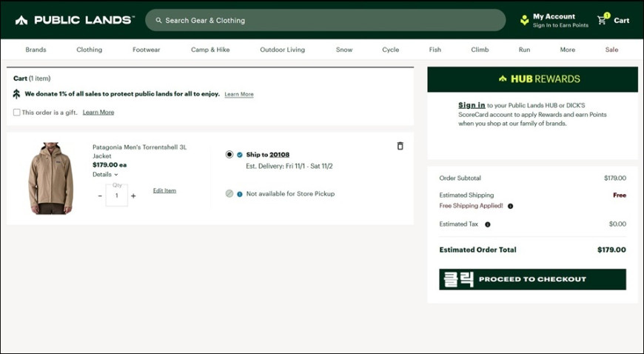Screen dimensions: 644x354
Task: Open the Sale menu
Action: [611, 50]
